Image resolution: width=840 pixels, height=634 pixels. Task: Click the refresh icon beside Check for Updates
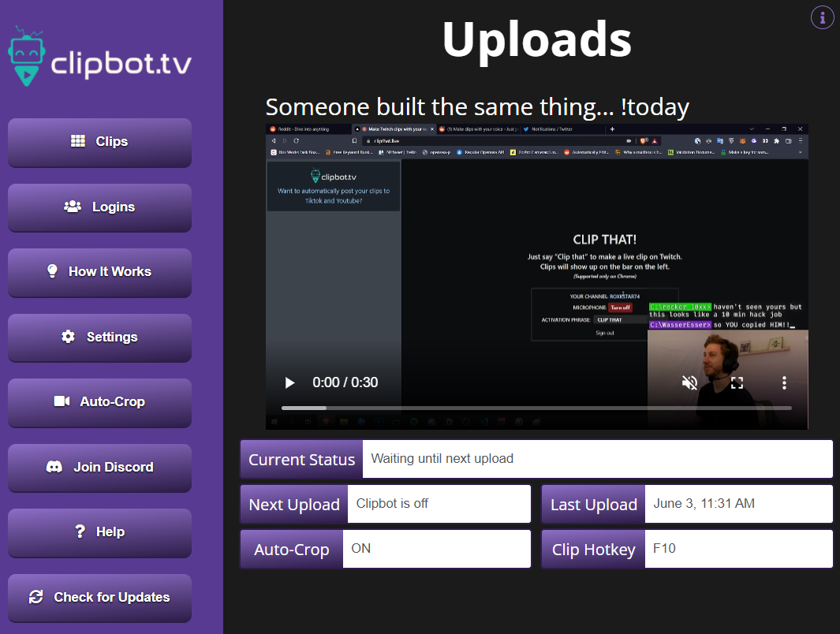(x=36, y=596)
